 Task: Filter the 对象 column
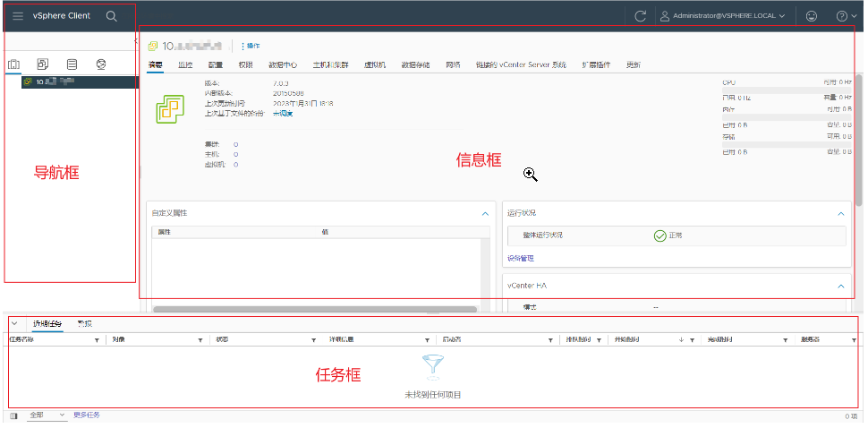(200, 340)
